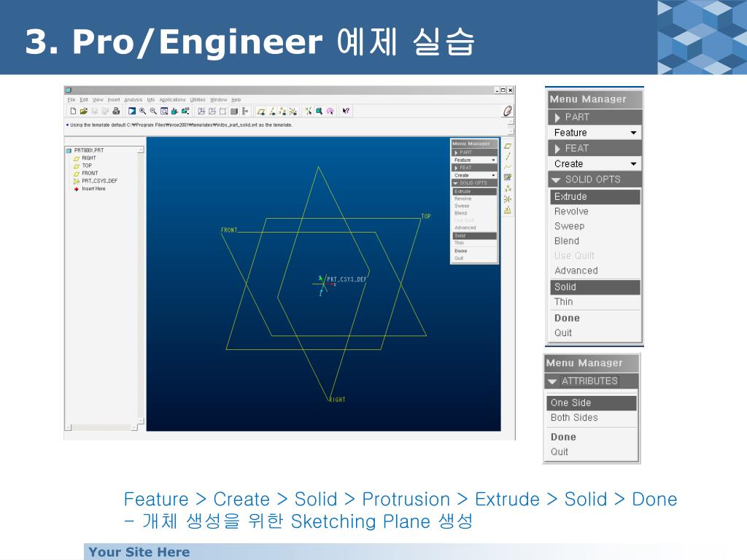This screenshot has height=560, width=747.
Task: Open Feature dropdown in large Menu Manager
Action: [595, 133]
